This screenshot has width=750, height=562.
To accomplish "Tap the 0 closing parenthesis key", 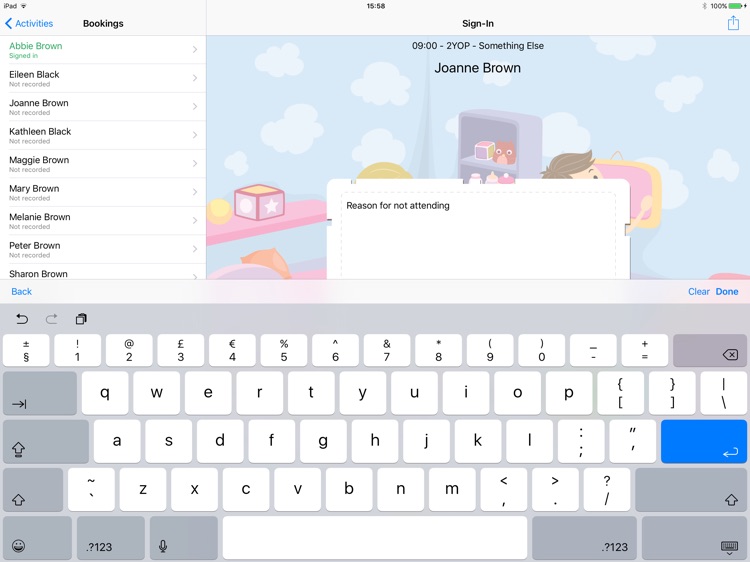I will pos(541,351).
